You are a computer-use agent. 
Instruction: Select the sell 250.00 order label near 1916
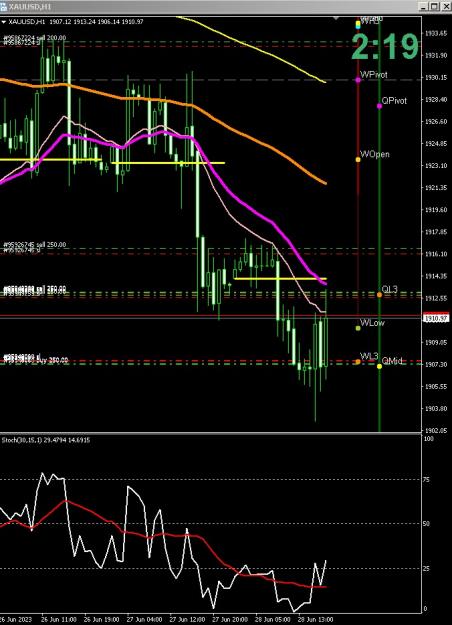(x=35, y=245)
